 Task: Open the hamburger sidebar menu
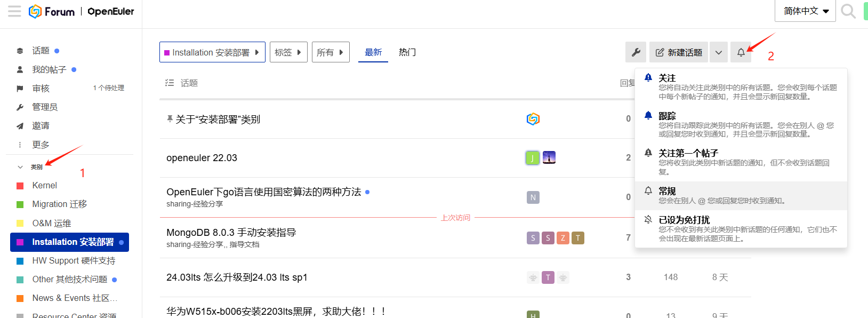pyautogui.click(x=14, y=11)
